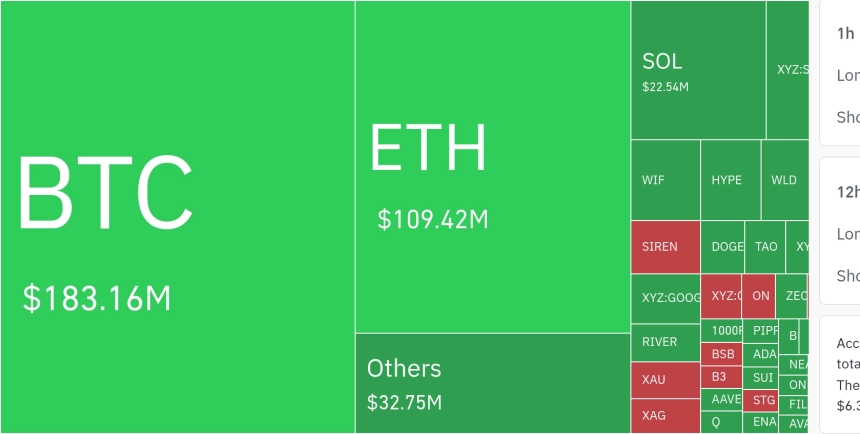Select the SUI tile
The width and height of the screenshot is (860, 434).
pyautogui.click(x=763, y=378)
